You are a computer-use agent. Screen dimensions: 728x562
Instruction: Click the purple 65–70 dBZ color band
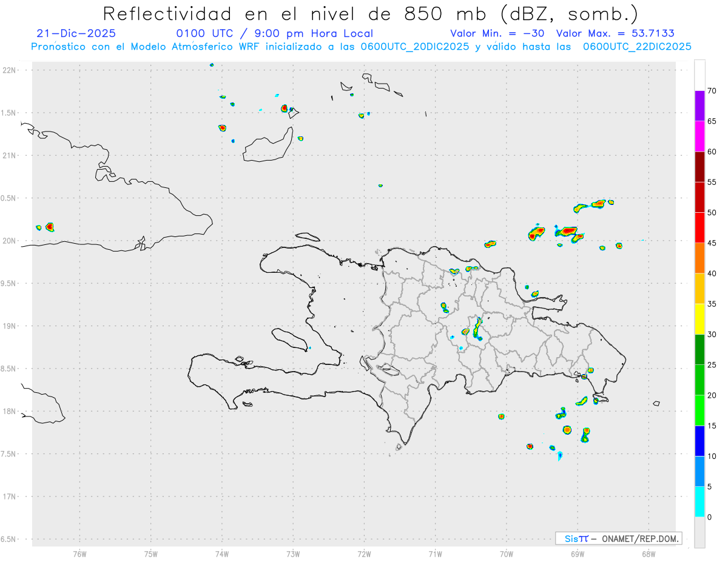[699, 106]
